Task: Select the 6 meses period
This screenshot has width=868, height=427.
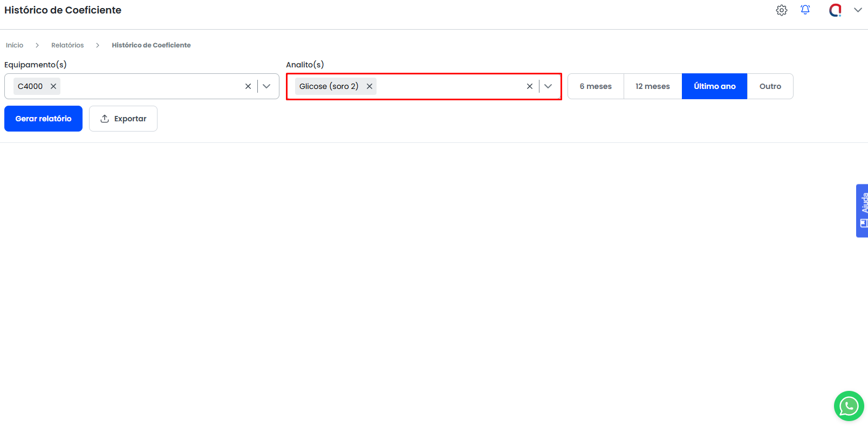Action: point(596,86)
